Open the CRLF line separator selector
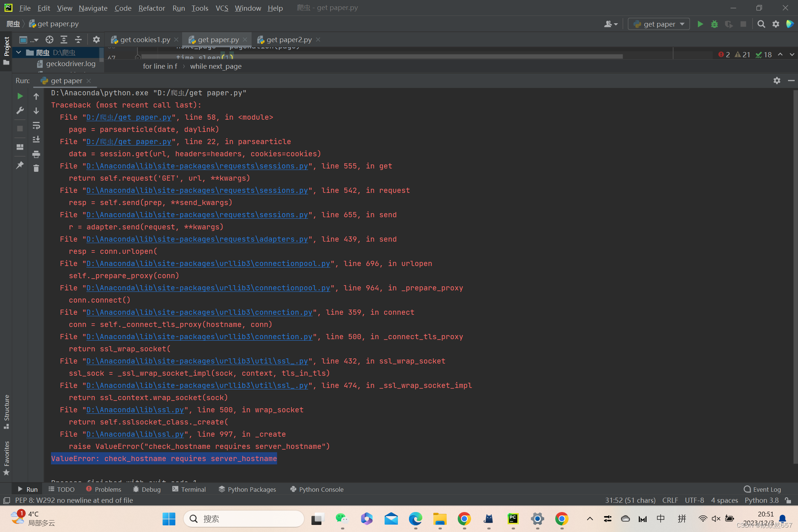 pos(670,500)
